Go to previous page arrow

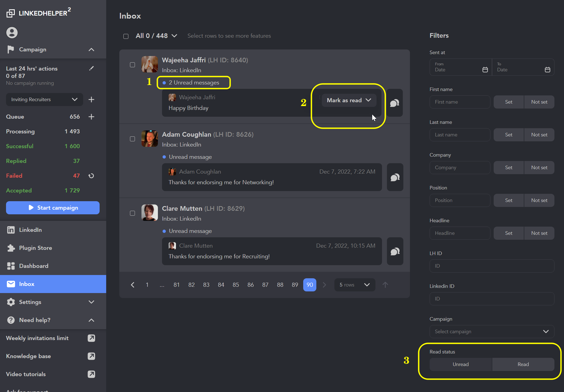click(132, 285)
